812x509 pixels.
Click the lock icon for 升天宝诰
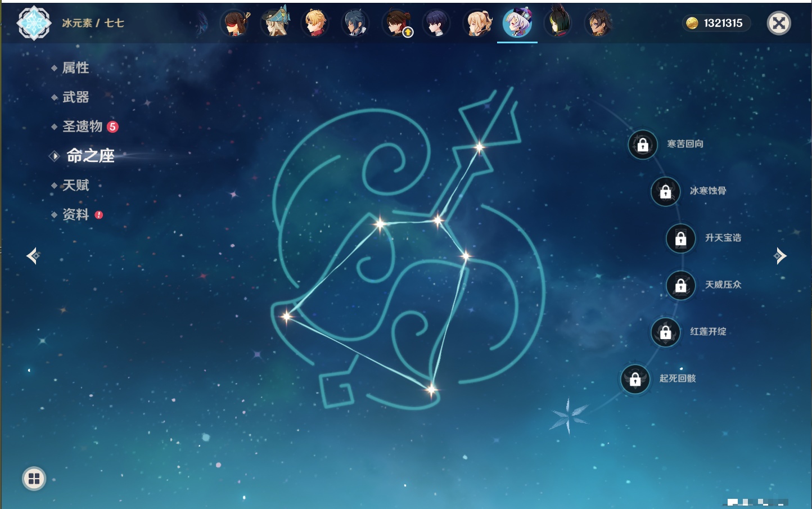pyautogui.click(x=681, y=238)
